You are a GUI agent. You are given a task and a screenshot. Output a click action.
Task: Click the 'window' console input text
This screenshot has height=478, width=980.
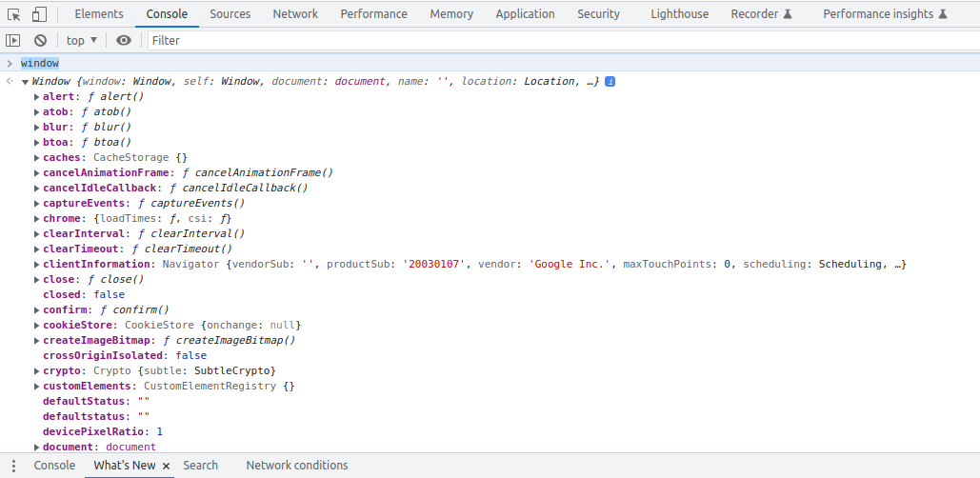(40, 63)
